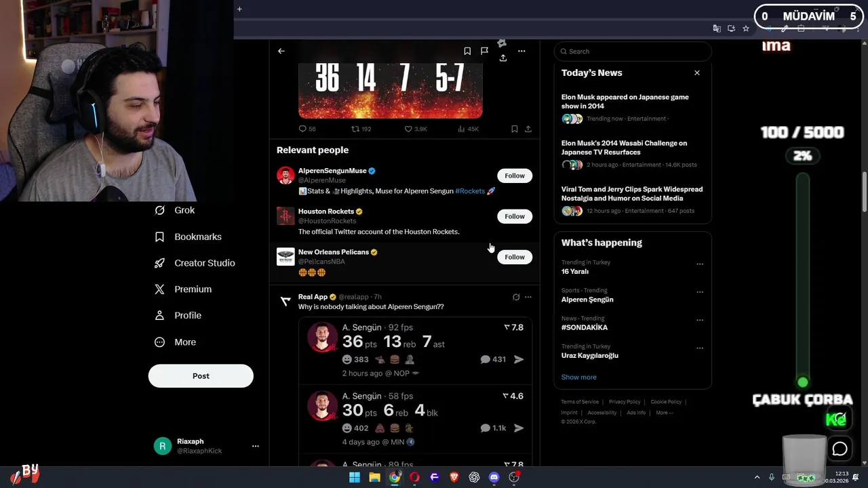This screenshot has height=488, width=868.
Task: Open Windows Start menu
Action: coord(355,477)
